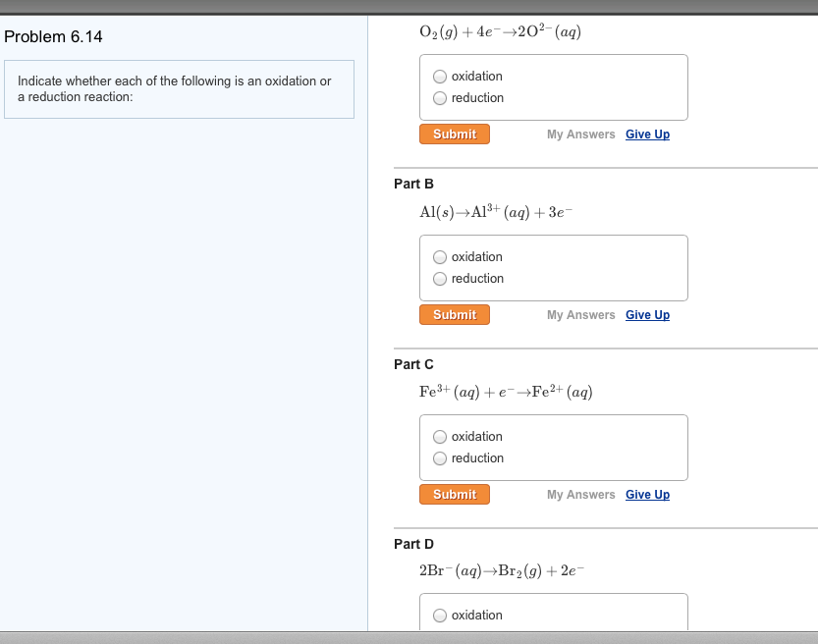Open My Answers for Part A
This screenshot has height=644, width=818.
[x=580, y=134]
